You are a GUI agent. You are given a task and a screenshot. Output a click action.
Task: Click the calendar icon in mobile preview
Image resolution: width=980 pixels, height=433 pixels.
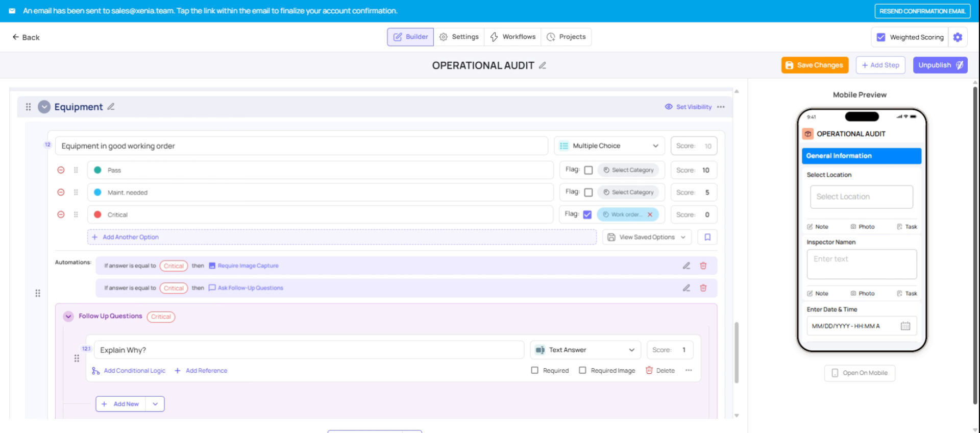click(x=905, y=326)
